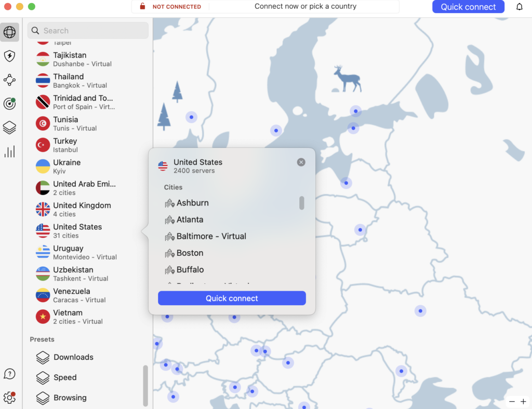Click the Search countries field
532x409 pixels.
coord(88,31)
